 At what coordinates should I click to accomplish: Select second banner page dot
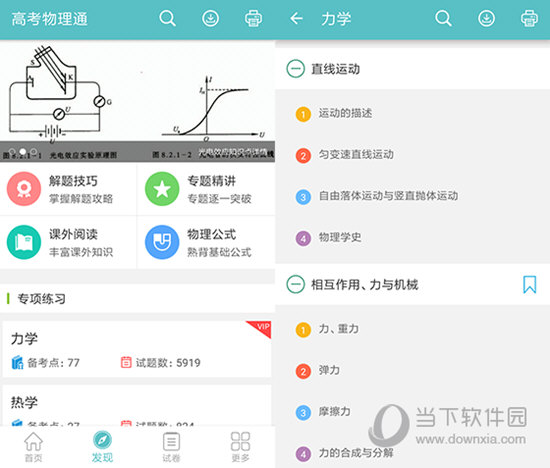tap(23, 152)
